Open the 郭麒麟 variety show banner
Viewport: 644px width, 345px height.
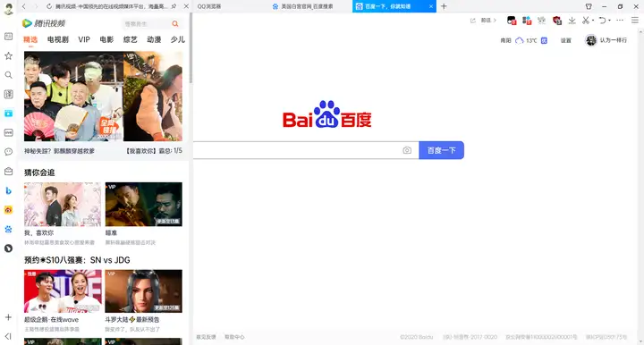point(73,96)
